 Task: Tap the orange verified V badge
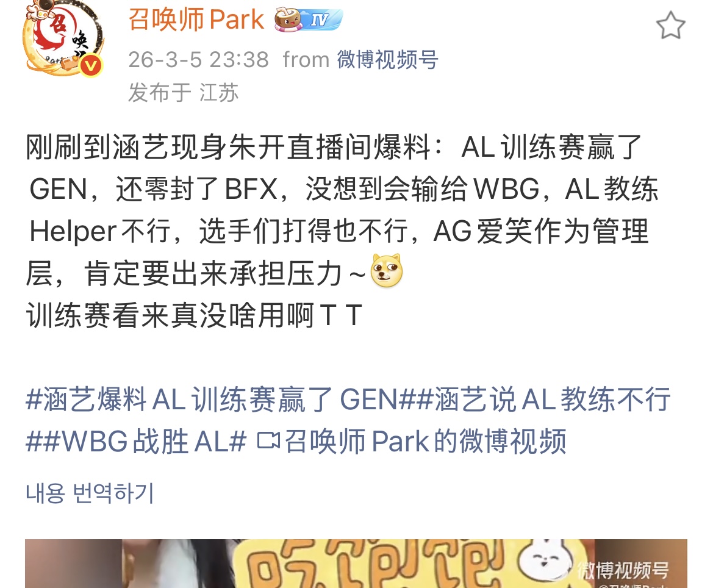(91, 66)
